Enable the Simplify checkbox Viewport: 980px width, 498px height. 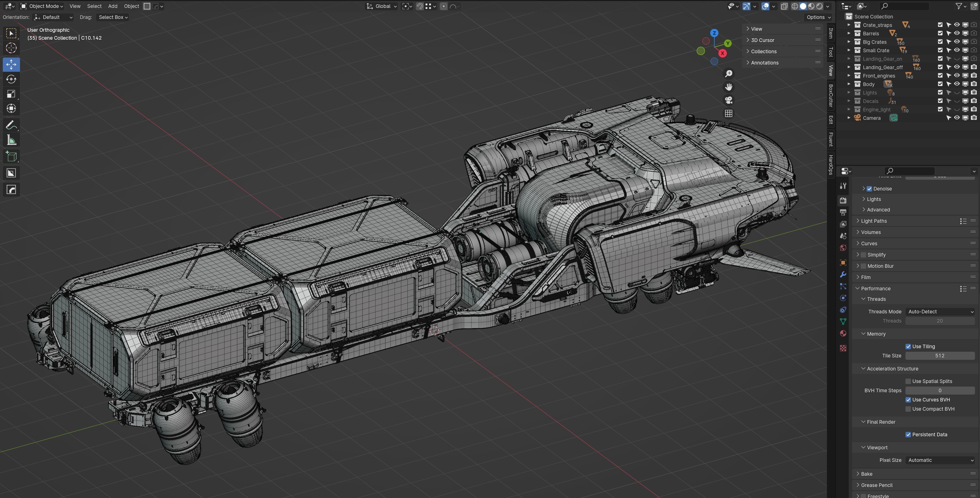pyautogui.click(x=864, y=255)
